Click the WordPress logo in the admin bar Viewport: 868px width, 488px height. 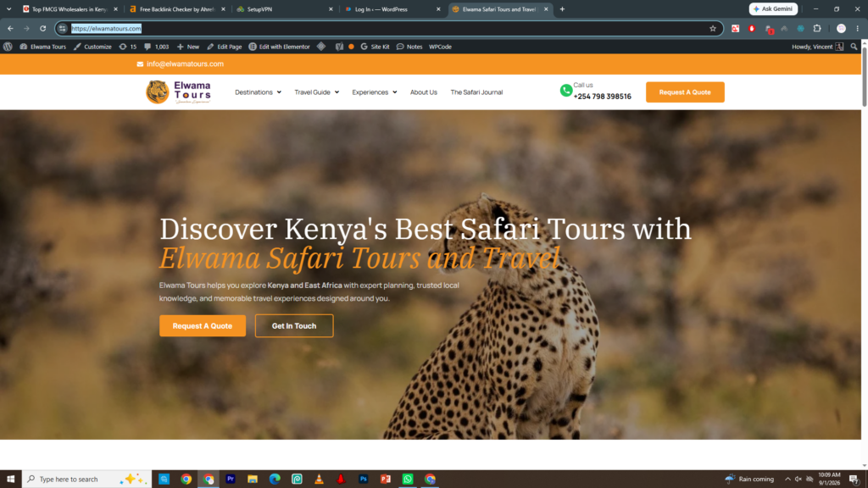(x=8, y=47)
